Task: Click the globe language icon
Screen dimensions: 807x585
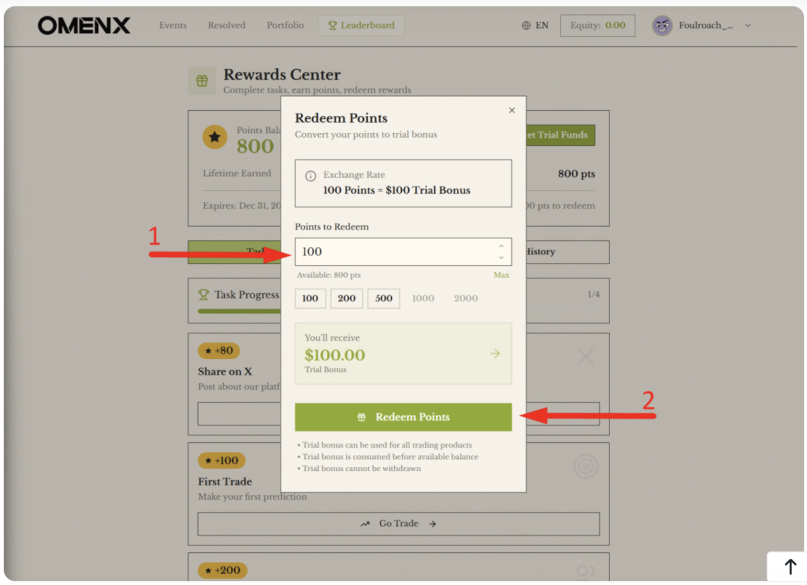Action: [526, 26]
